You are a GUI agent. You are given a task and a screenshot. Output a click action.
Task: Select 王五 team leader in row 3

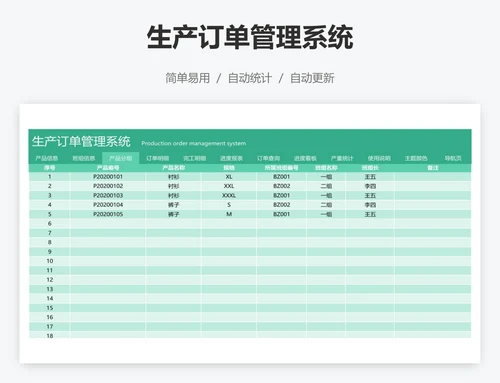point(370,195)
